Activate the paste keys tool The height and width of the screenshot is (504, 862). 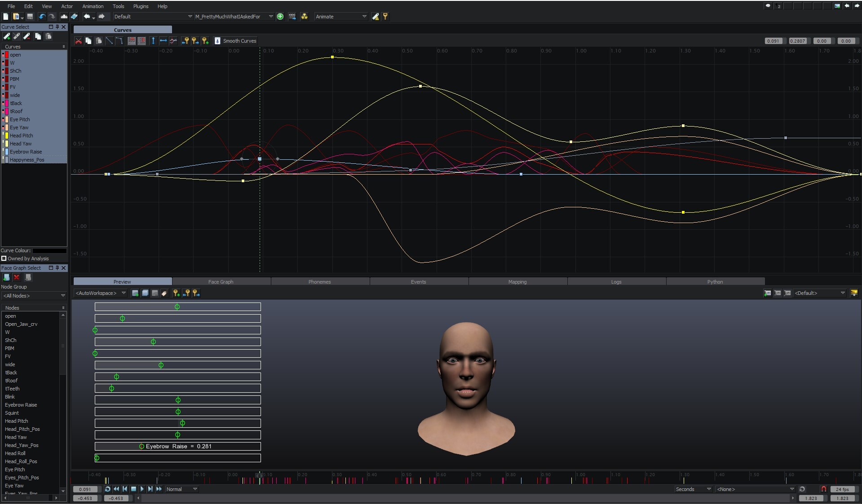coord(99,41)
